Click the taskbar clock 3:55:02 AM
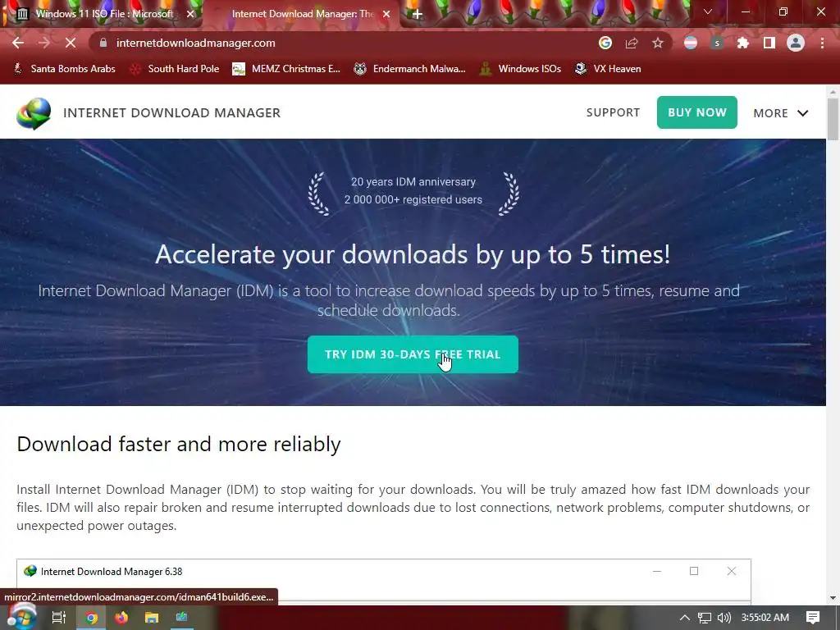Viewport: 840px width, 630px height. [x=765, y=618]
